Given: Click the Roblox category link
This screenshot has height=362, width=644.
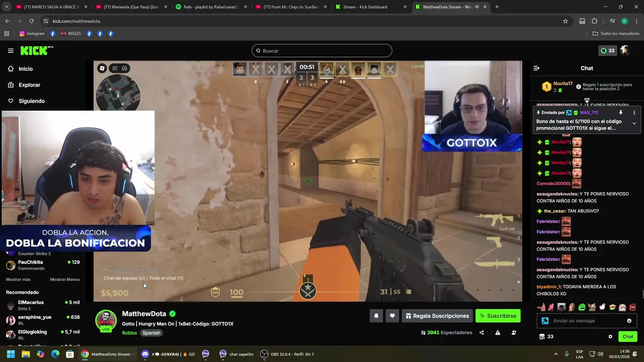Looking at the screenshot, I should coord(129,333).
